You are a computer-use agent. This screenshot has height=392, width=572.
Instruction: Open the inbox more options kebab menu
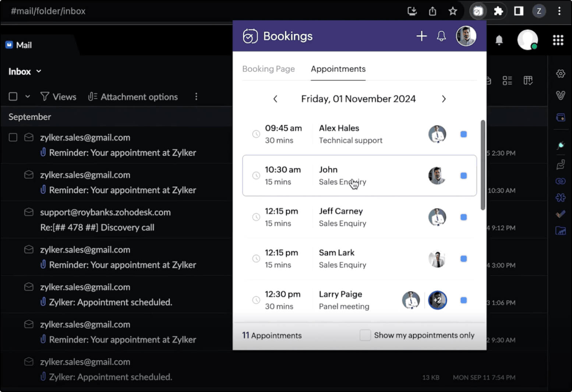[x=196, y=97]
